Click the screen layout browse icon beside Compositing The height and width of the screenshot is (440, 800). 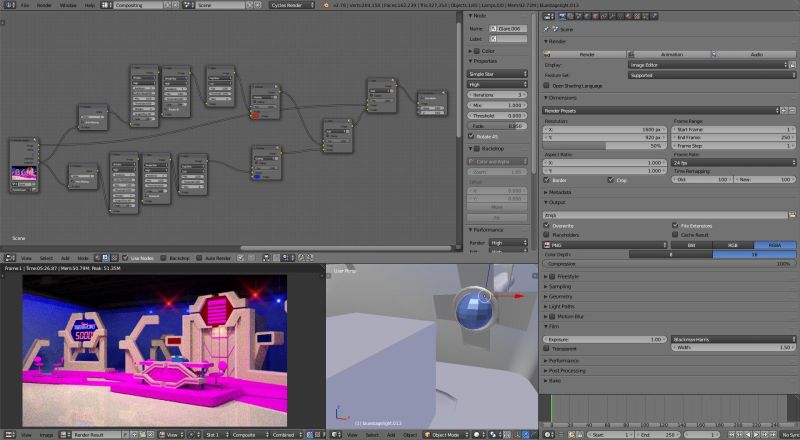point(106,5)
